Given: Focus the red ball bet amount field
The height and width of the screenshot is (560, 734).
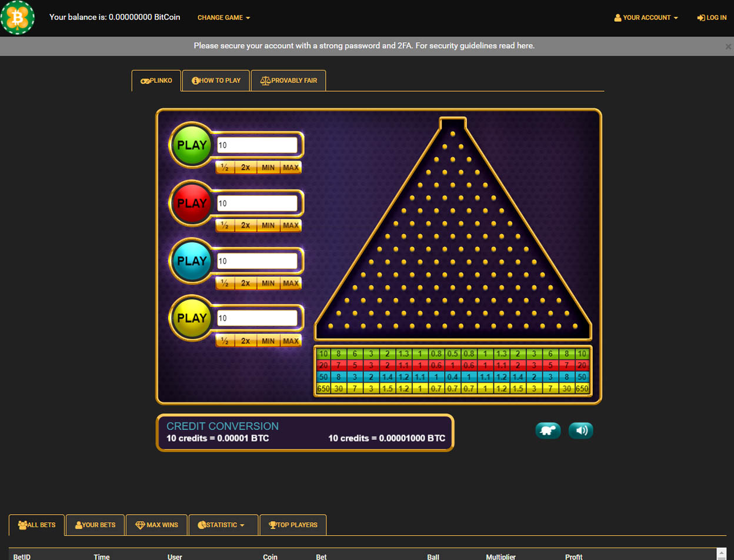Looking at the screenshot, I should (257, 204).
